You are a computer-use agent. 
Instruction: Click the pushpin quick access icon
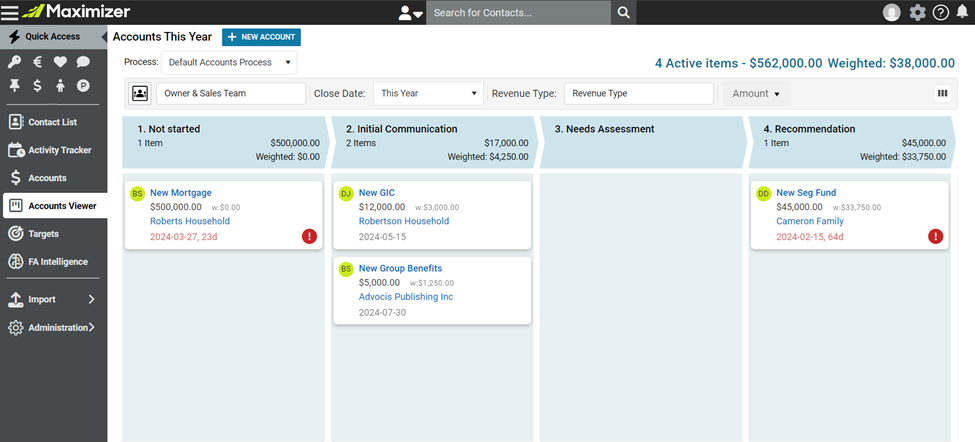point(14,86)
